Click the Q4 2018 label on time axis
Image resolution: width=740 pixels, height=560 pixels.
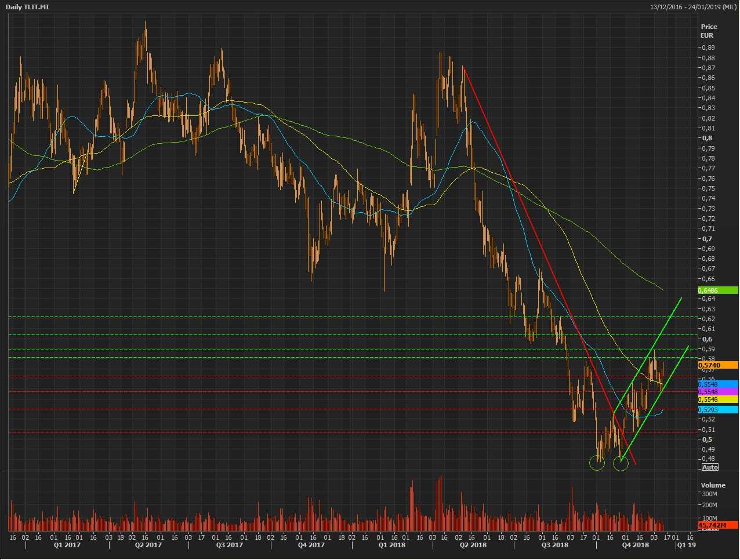pyautogui.click(x=636, y=546)
